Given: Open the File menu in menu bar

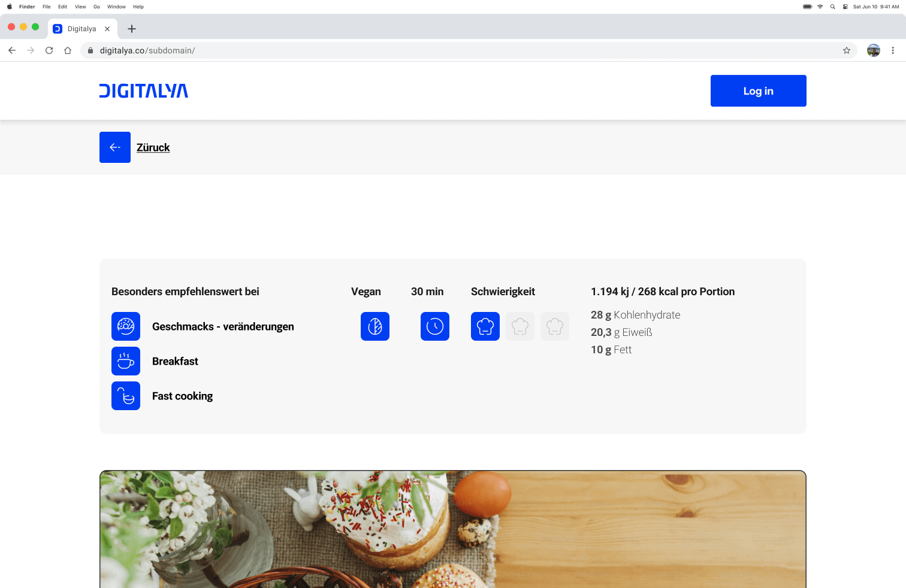Looking at the screenshot, I should pyautogui.click(x=47, y=7).
